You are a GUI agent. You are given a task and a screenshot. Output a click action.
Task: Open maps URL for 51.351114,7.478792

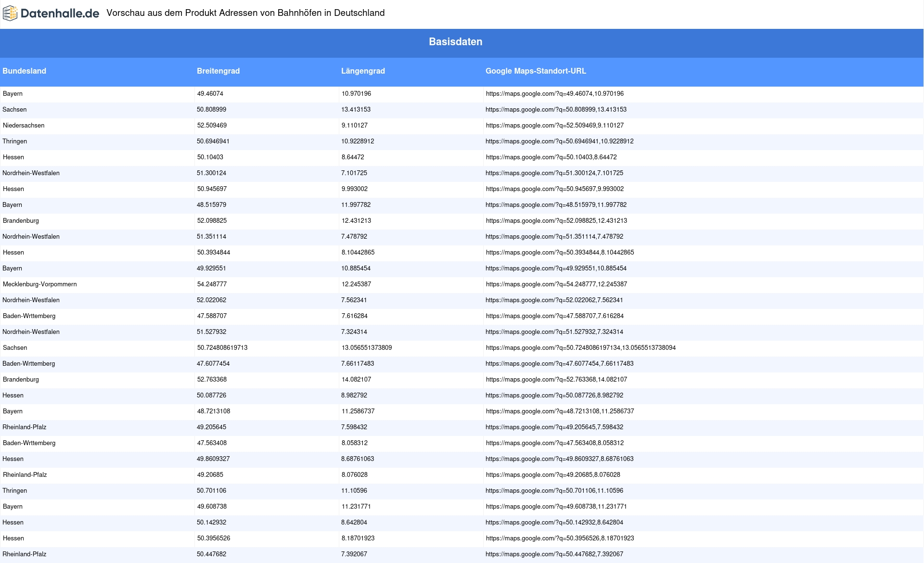[554, 237]
